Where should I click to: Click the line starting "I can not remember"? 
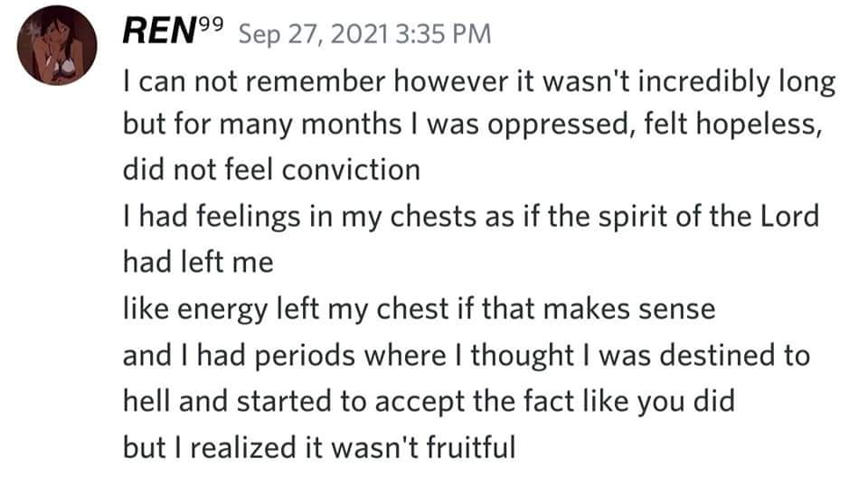click(x=478, y=84)
